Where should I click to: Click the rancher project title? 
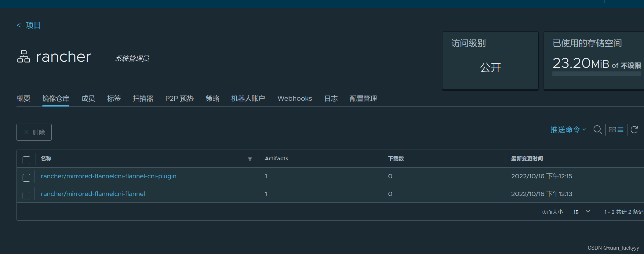point(64,57)
